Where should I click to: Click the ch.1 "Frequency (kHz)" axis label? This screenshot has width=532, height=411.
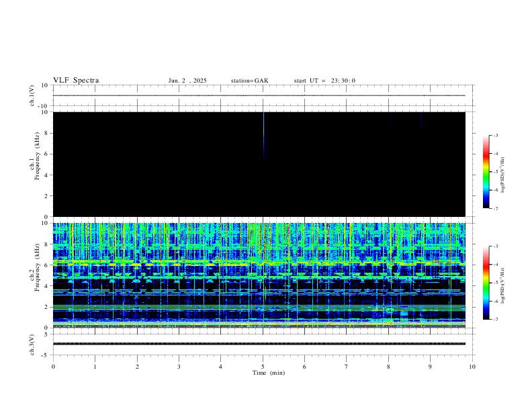(37, 156)
